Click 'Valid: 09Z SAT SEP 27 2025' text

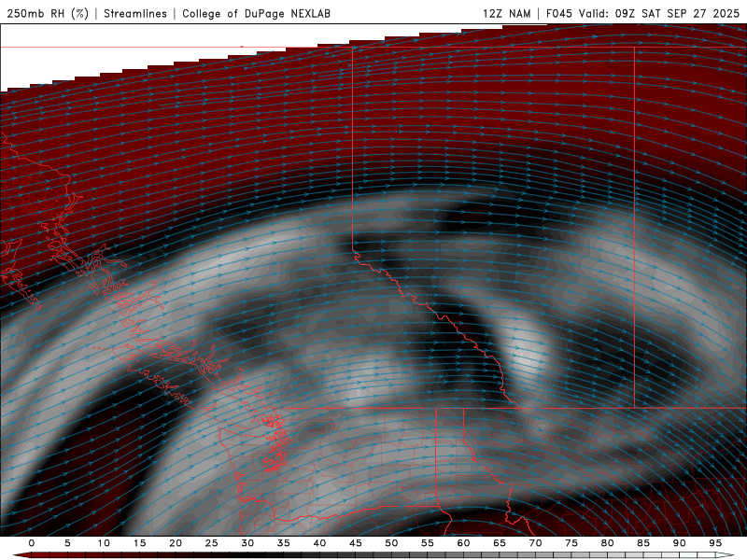pos(659,13)
